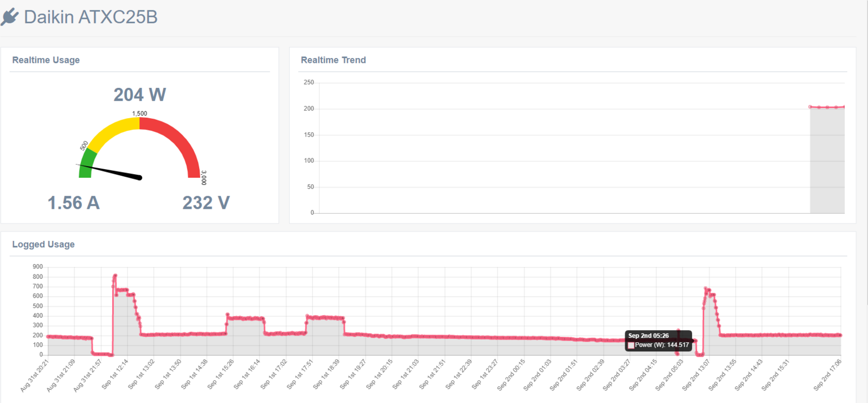Viewport: 868px width, 403px height.
Task: Click the Sep 2nd 13:07 usage spike peak
Action: 706,289
